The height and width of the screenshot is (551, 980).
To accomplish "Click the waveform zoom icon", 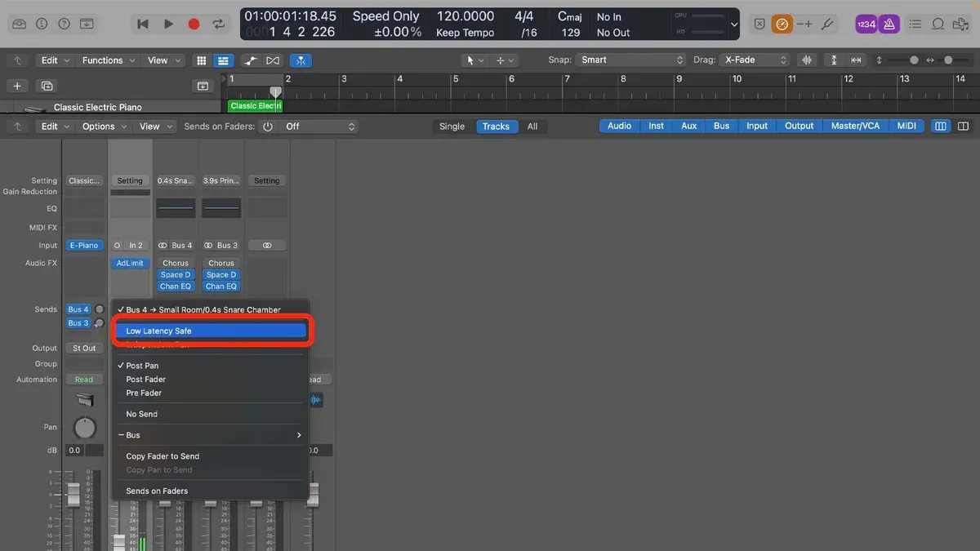I will 808,60.
